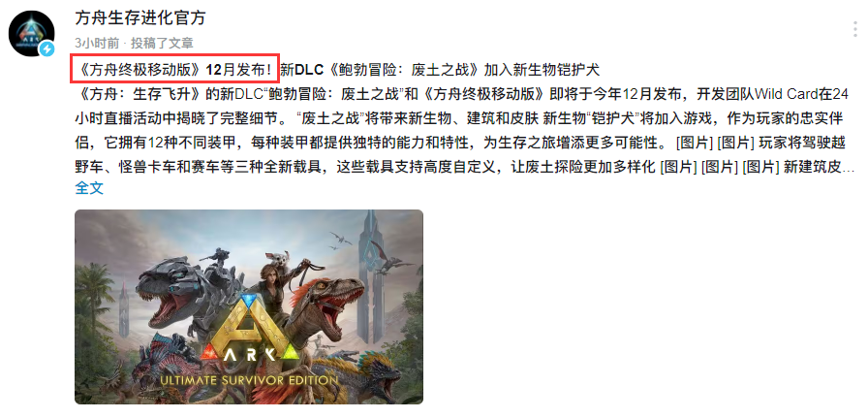
Task: Click the first [图片] after 更加多样化
Action: (x=679, y=166)
